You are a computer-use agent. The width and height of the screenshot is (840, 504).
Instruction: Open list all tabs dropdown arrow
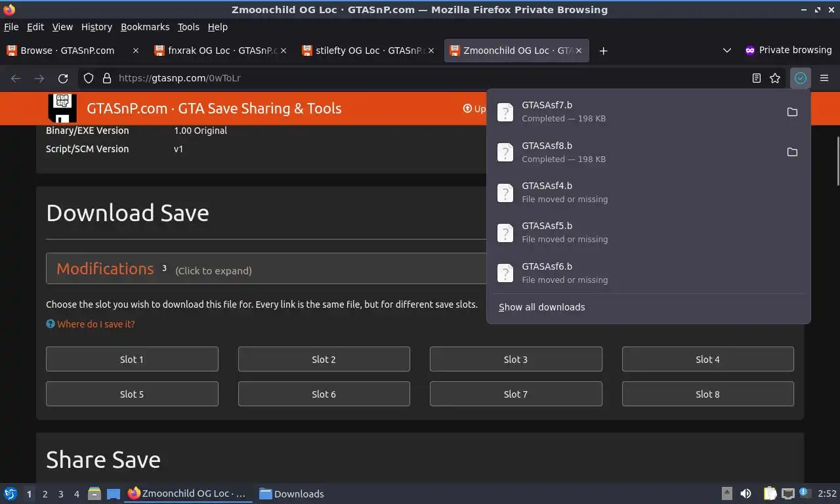[726, 51]
